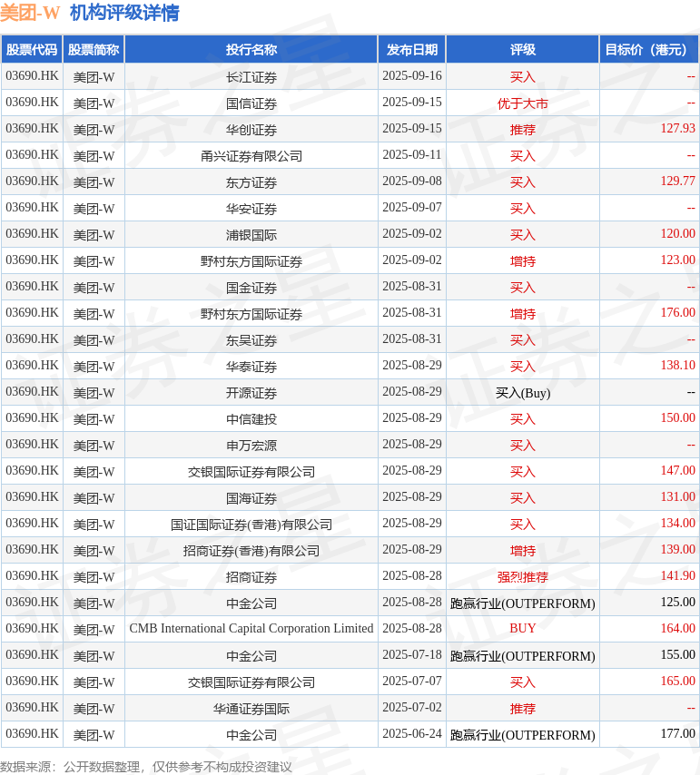Screen dimensions: 700x775
Task: Click the 优于大市 rating
Action: (x=523, y=103)
